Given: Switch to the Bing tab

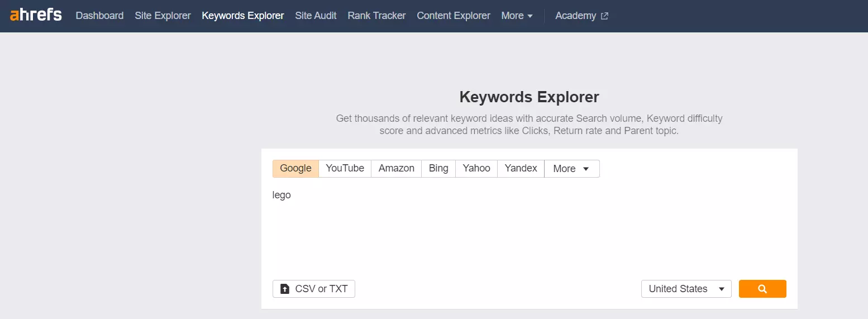Looking at the screenshot, I should pos(438,169).
